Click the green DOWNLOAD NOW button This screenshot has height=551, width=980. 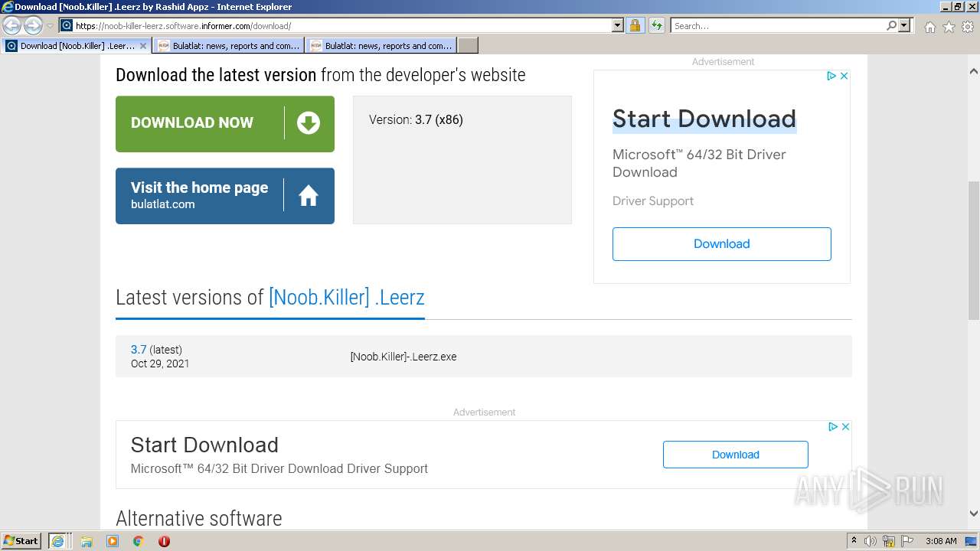[225, 124]
